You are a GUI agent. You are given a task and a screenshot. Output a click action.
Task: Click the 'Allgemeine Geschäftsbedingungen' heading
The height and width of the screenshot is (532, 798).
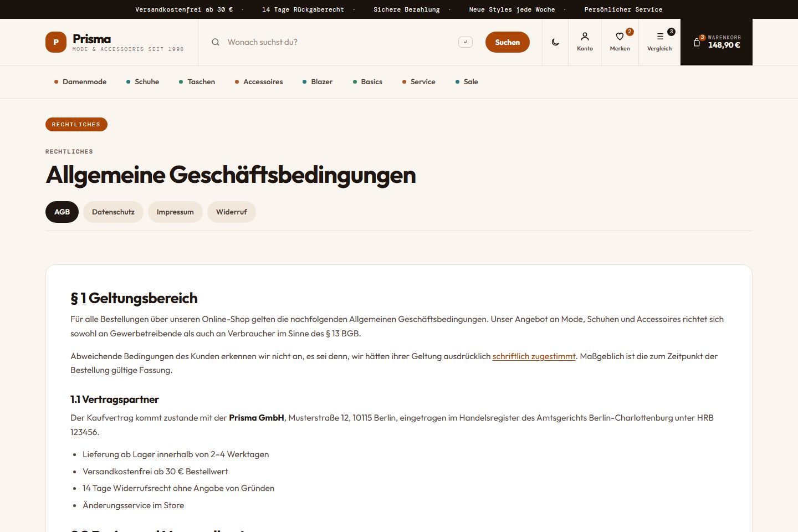(x=231, y=175)
